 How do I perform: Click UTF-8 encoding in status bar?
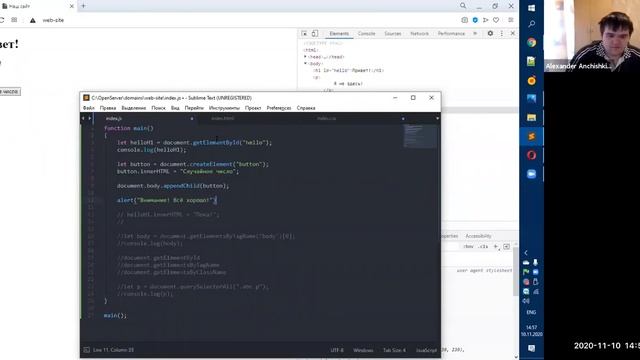coord(337,350)
